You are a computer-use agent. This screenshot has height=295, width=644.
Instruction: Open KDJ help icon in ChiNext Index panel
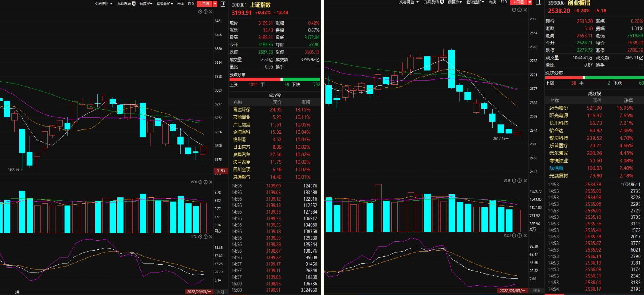point(520,236)
